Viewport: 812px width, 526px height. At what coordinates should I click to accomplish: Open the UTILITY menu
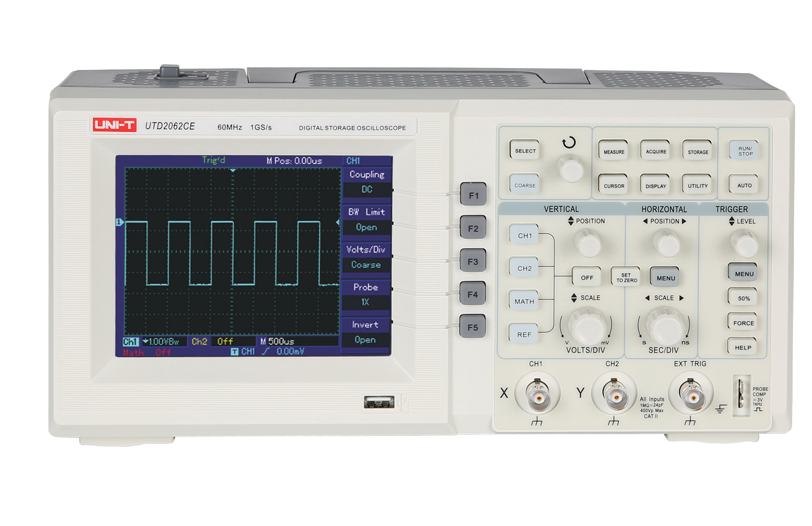[697, 185]
